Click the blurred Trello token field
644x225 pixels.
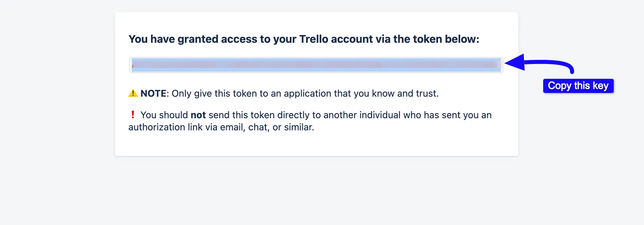[x=316, y=65]
